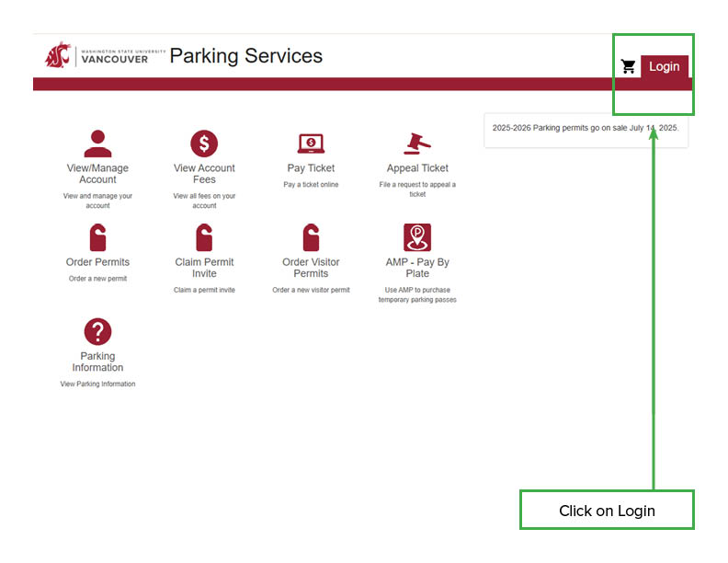Select the Order Visitor Permits link
This screenshot has height=563, width=728.
(311, 268)
